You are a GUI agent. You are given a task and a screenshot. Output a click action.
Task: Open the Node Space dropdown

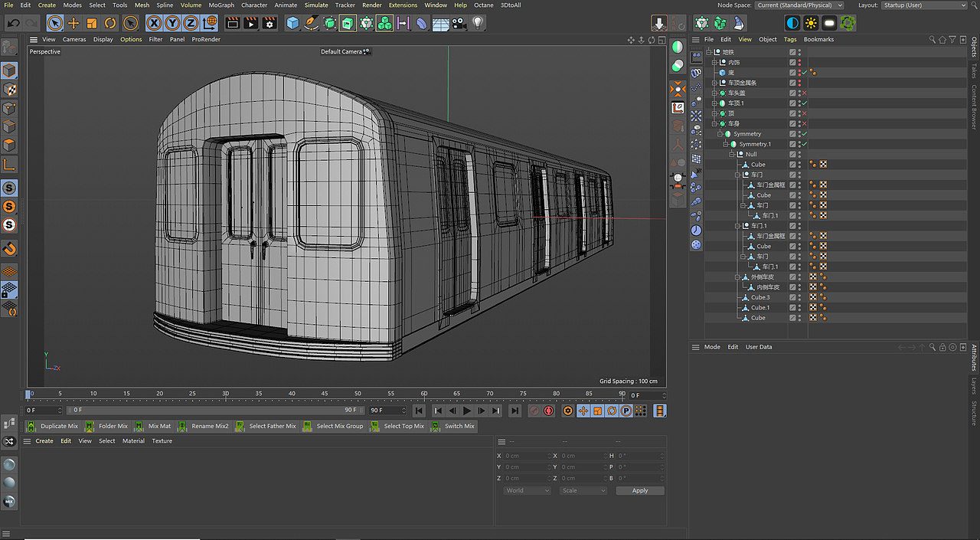pos(799,5)
